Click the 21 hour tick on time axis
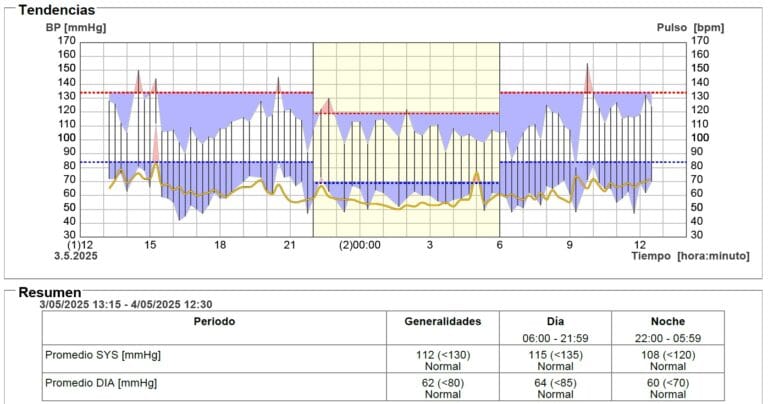The height and width of the screenshot is (404, 768). click(289, 244)
